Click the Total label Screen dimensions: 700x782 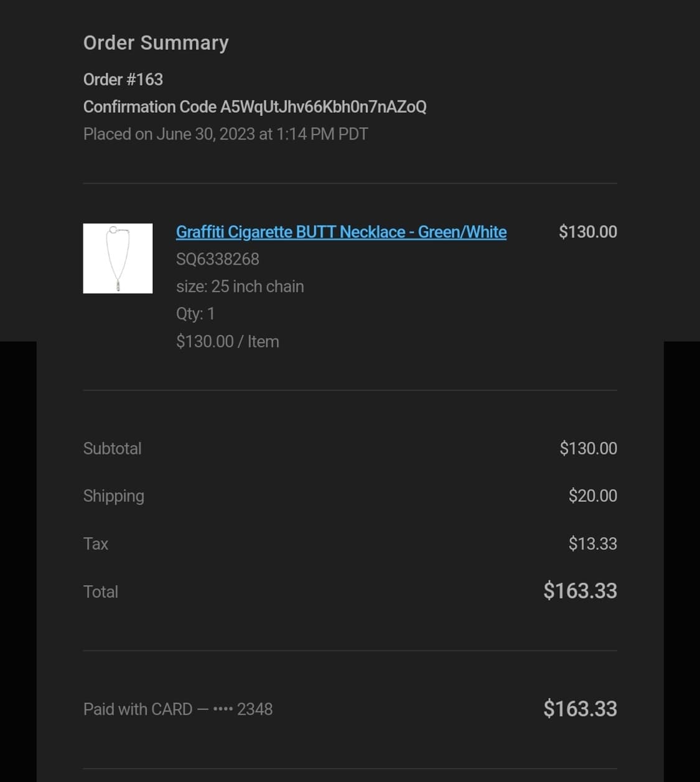[101, 592]
